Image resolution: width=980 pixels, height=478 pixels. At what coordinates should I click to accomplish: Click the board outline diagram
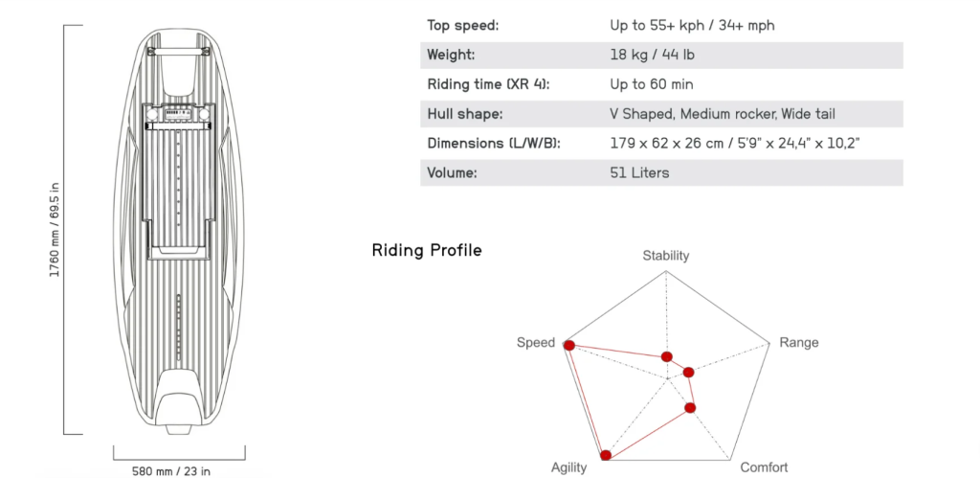point(179,230)
